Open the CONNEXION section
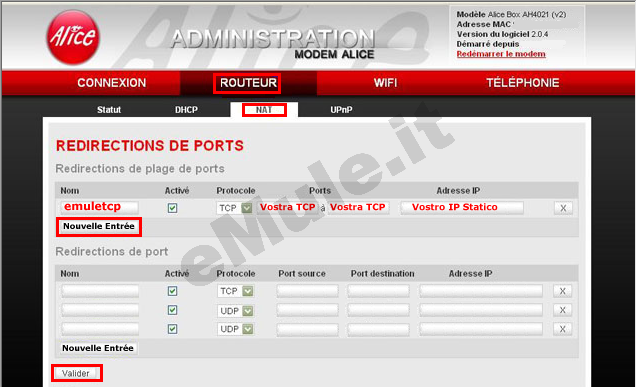 tap(112, 83)
